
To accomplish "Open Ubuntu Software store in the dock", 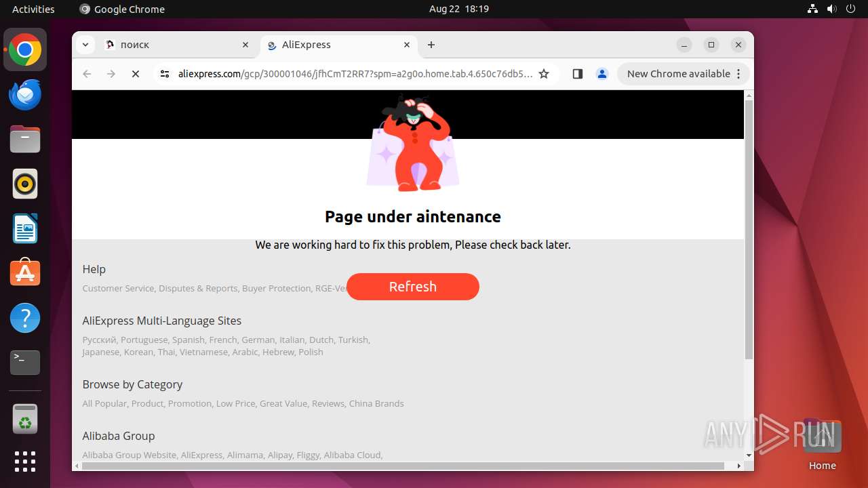I will (x=25, y=273).
